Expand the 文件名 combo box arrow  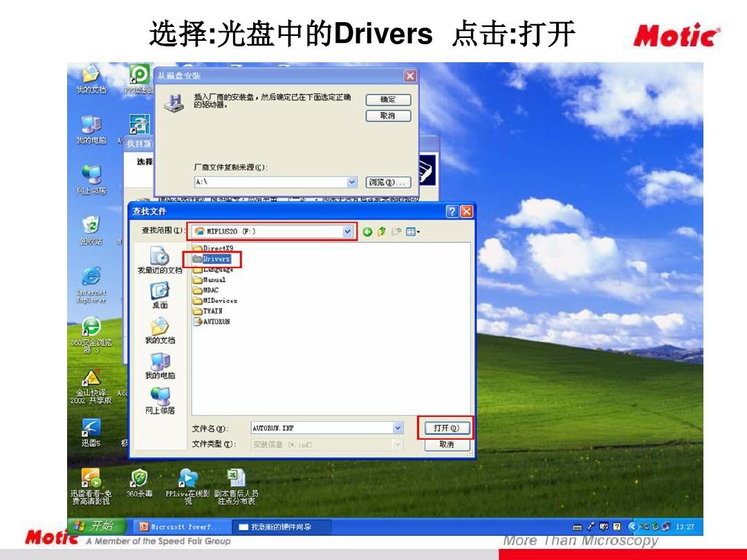click(398, 429)
